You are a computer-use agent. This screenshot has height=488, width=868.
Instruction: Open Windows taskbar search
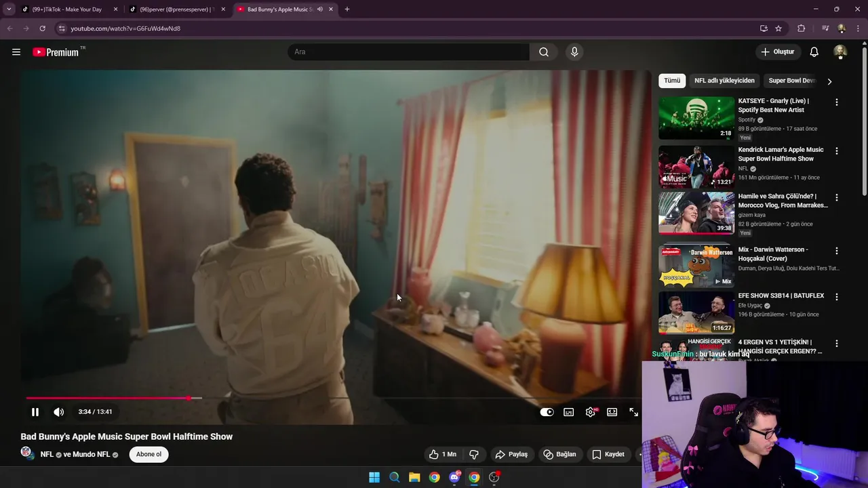(394, 477)
